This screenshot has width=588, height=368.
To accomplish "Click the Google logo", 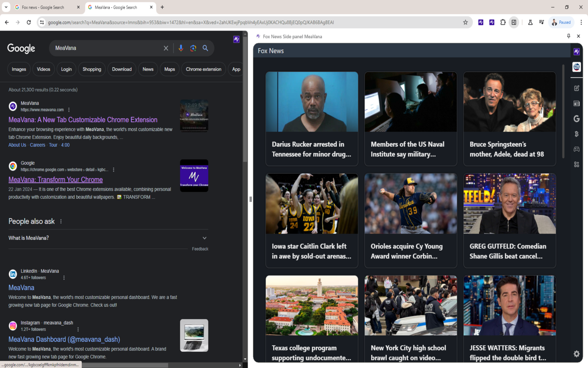I will [x=21, y=48].
